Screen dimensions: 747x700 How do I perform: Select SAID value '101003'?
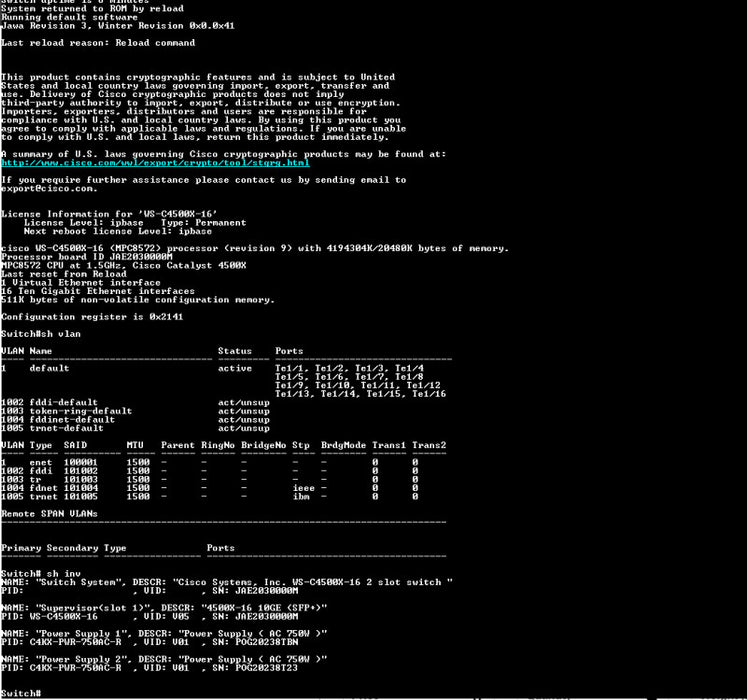click(x=81, y=480)
